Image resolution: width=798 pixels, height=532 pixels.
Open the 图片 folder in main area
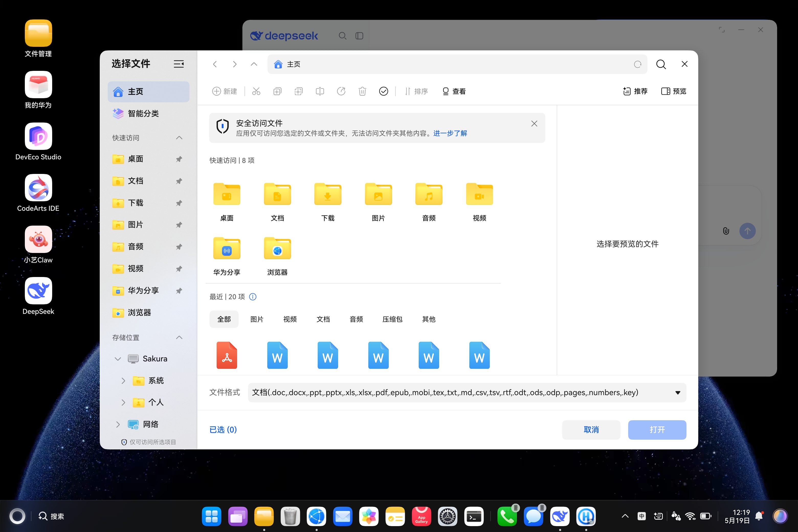coord(378,202)
